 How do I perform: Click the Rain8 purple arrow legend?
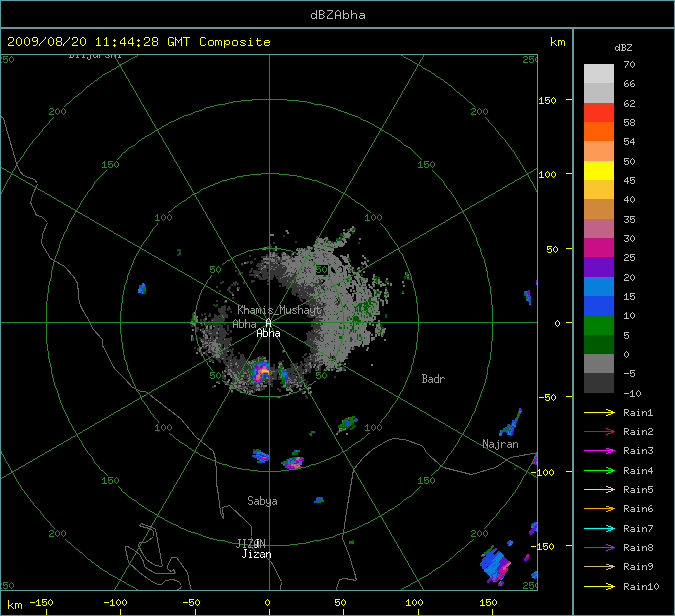tap(600, 548)
